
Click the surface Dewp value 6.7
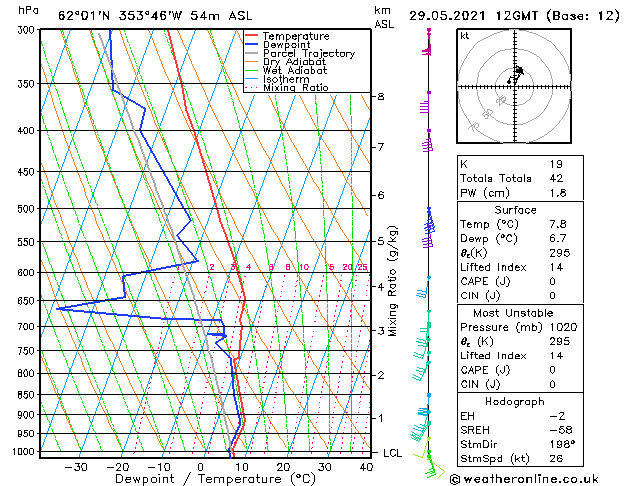tap(558, 239)
